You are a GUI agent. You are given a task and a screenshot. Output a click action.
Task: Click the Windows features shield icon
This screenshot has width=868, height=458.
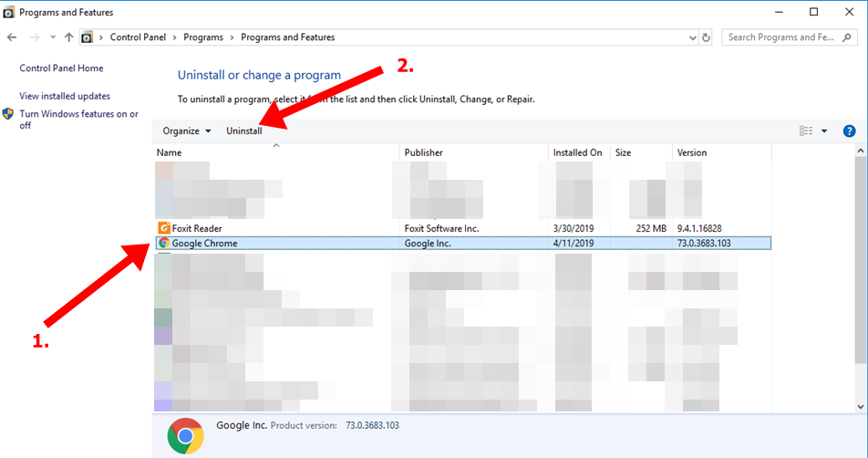click(x=7, y=114)
